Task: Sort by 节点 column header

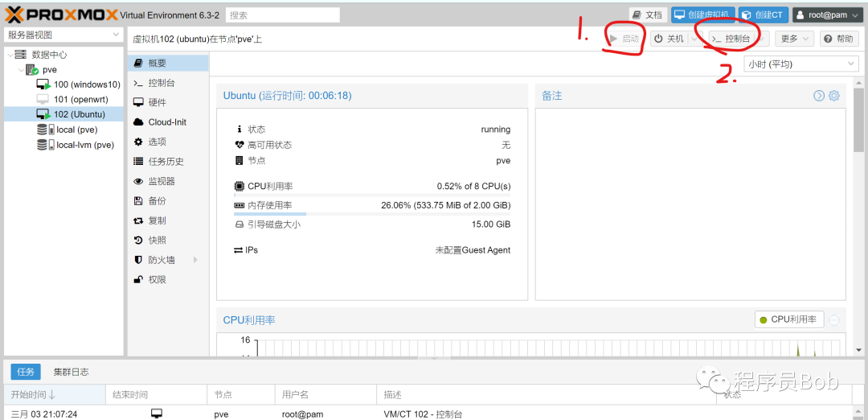Action: 241,394
